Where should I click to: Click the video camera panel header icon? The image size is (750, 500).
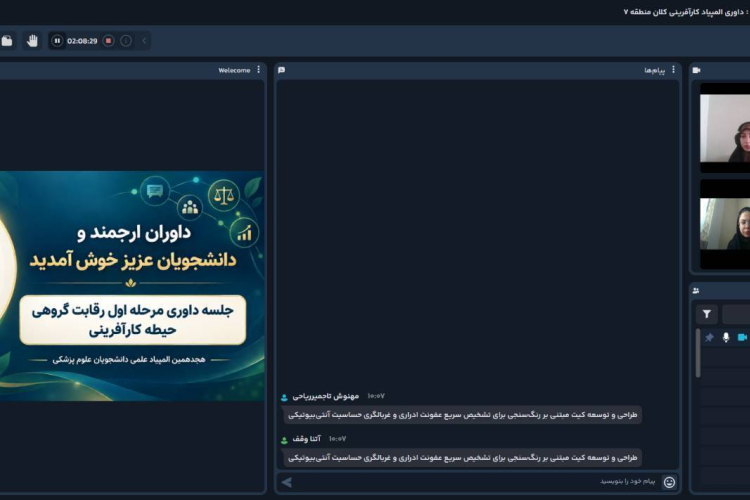tap(696, 70)
